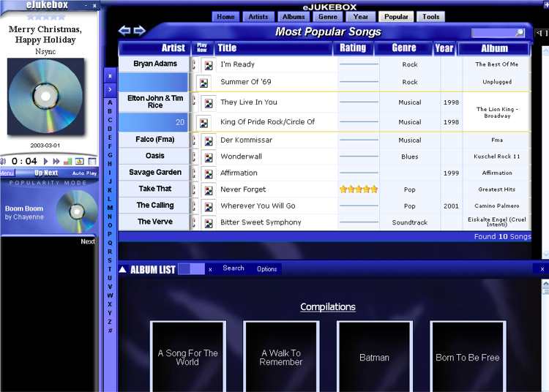Screen dimensions: 549x392
Task: Click Next in the queue panel
Action: tap(88, 241)
